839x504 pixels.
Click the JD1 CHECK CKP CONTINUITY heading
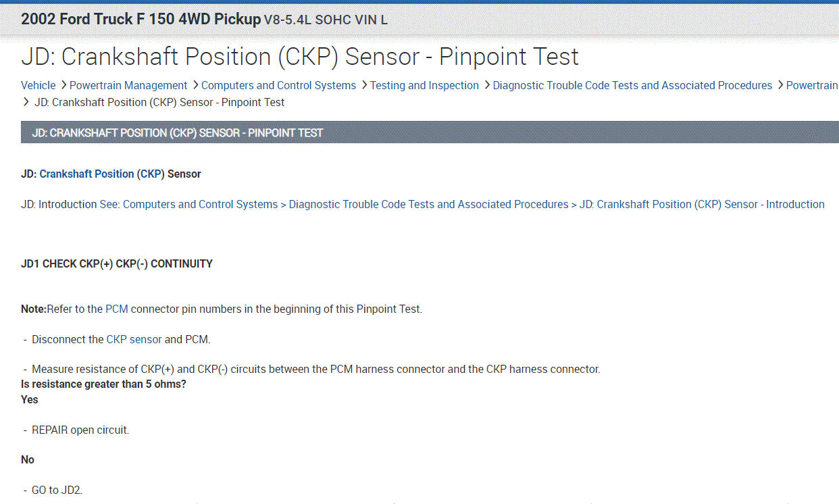coord(117,264)
